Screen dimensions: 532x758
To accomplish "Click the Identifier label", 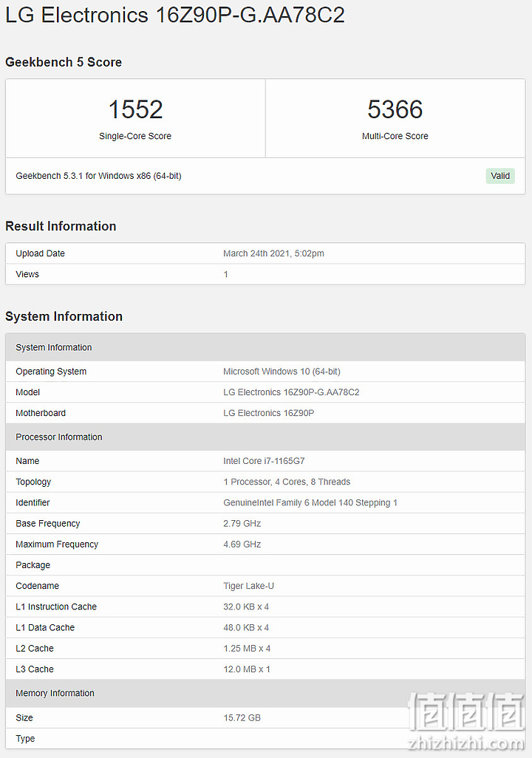I will click(x=33, y=503).
